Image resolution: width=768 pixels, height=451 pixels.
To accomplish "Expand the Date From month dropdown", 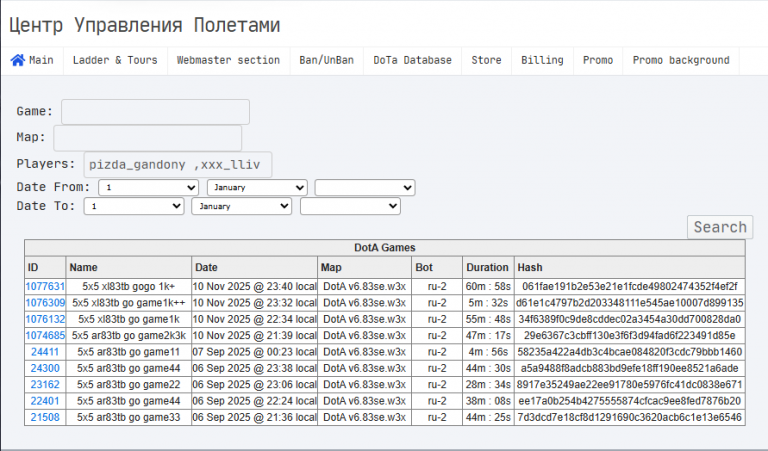I will (257, 188).
